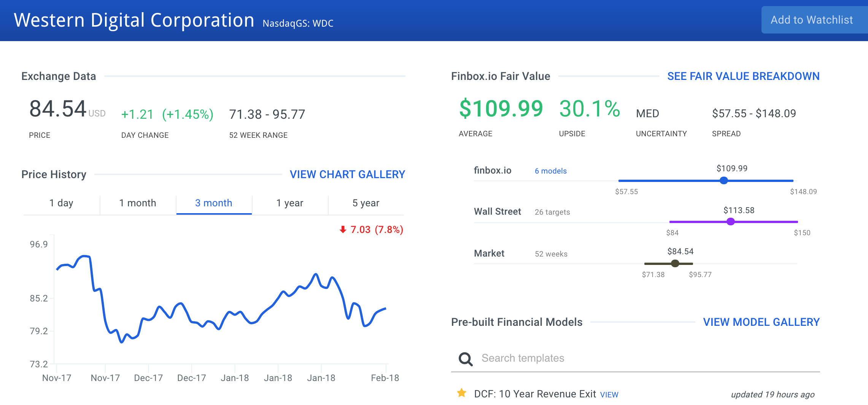Click the price history line chart
This screenshot has width=868, height=405.
pyautogui.click(x=221, y=305)
